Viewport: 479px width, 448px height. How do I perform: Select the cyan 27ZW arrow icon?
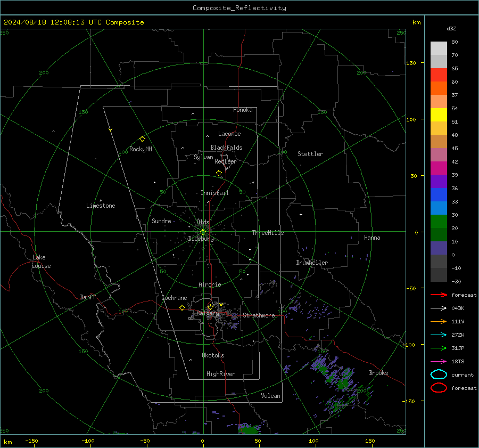pos(439,335)
